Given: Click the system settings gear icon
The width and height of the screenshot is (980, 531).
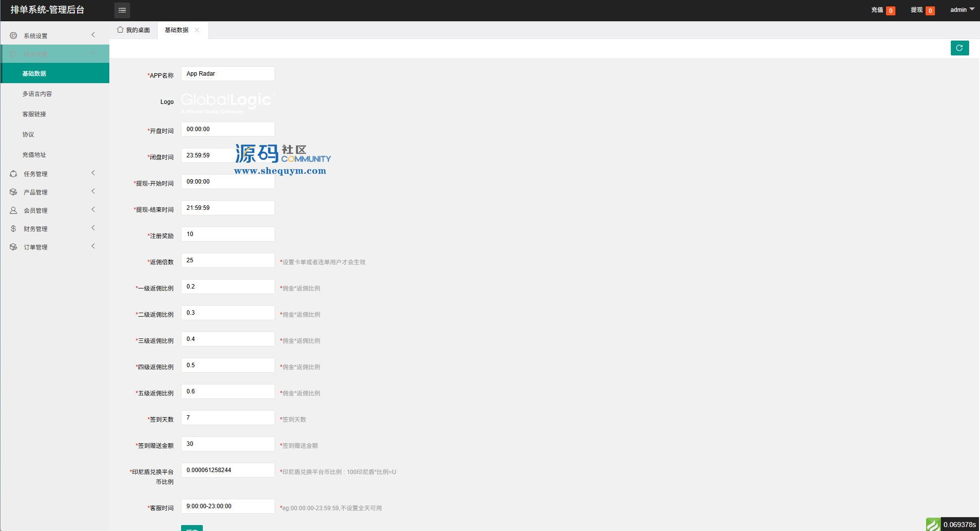Looking at the screenshot, I should [13, 36].
